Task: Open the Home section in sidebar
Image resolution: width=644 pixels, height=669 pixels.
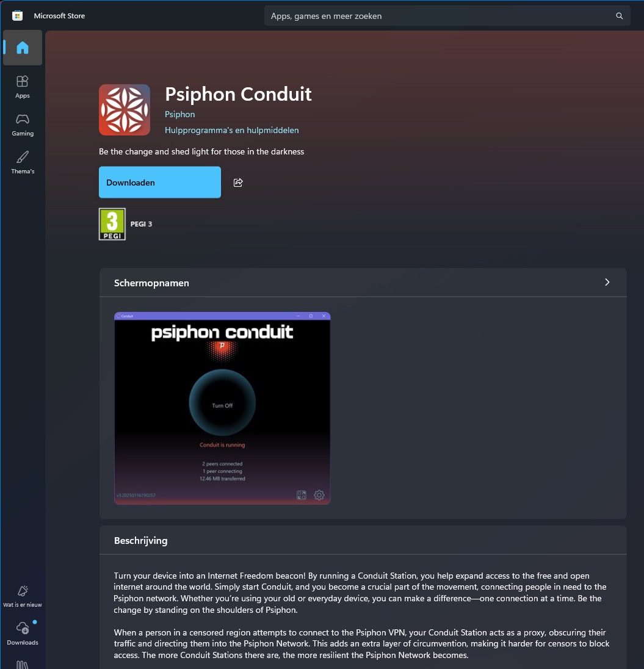Action: (x=23, y=48)
